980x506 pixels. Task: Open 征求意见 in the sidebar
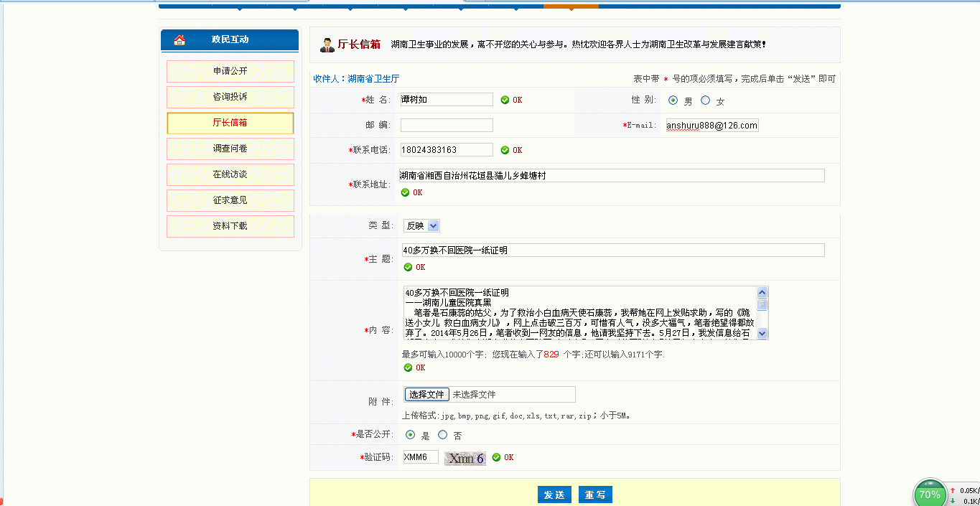pos(230,200)
